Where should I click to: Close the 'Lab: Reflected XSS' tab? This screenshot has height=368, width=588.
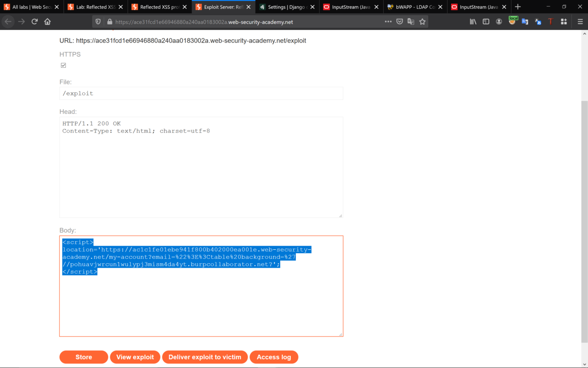pyautogui.click(x=121, y=7)
